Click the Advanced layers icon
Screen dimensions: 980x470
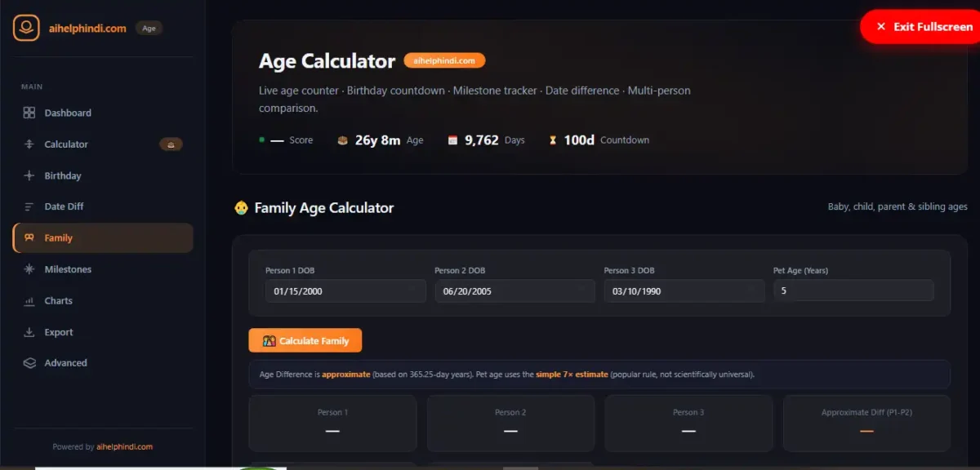(29, 363)
